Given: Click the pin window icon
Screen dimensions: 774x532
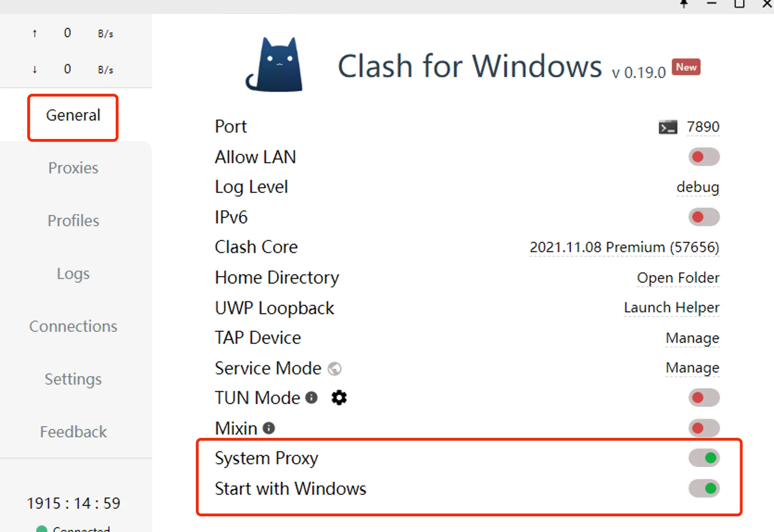Looking at the screenshot, I should 684,4.
